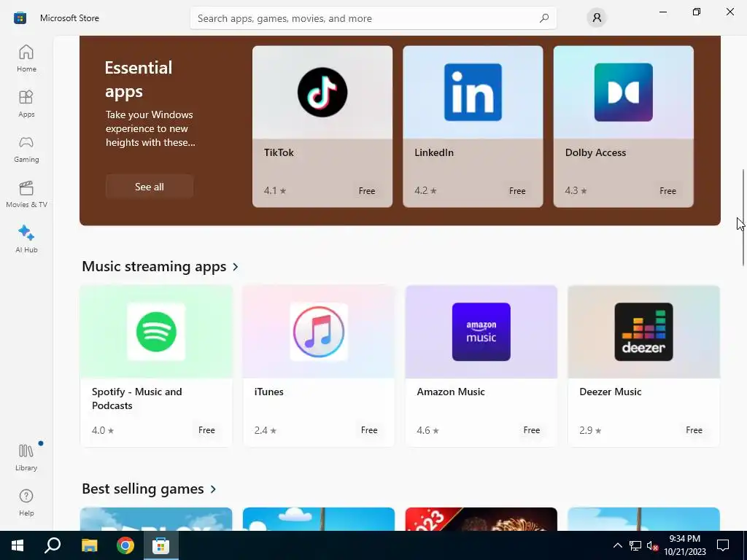This screenshot has width=747, height=560.
Task: Open the 2023 fireworks game thumbnail
Action: 481,519
